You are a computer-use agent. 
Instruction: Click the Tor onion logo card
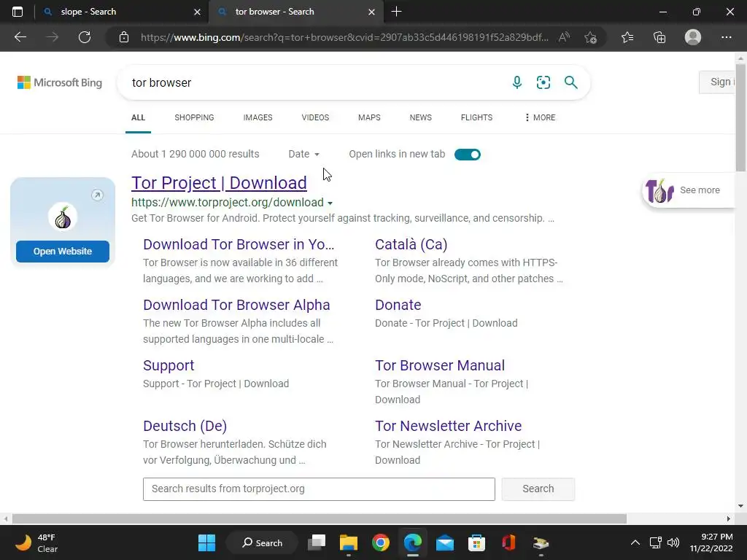(63, 217)
